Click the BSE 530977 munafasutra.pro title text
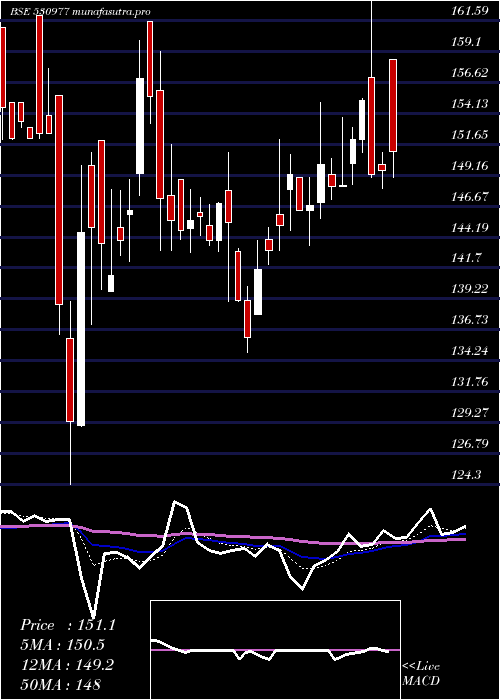Viewport: 500px width, 700px height. 81,12
